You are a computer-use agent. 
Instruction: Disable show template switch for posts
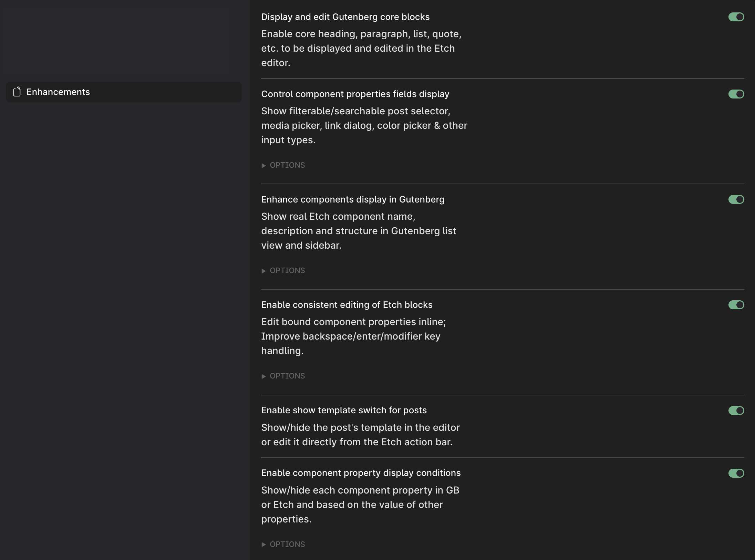click(x=736, y=411)
